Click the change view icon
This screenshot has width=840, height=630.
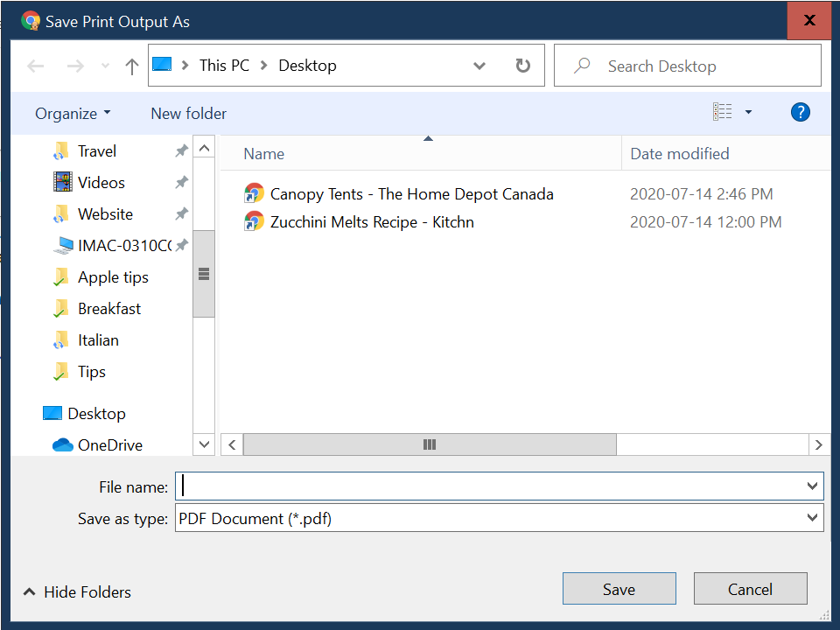pyautogui.click(x=723, y=112)
